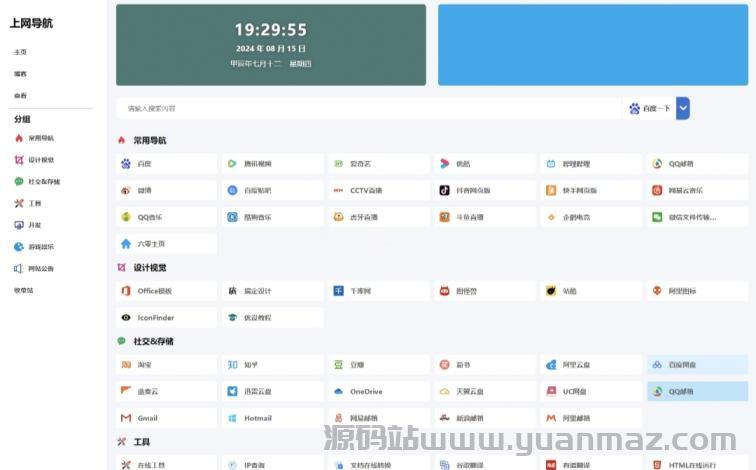Click the TikTok-style 抖音 icon
This screenshot has width=756, height=470.
[445, 190]
